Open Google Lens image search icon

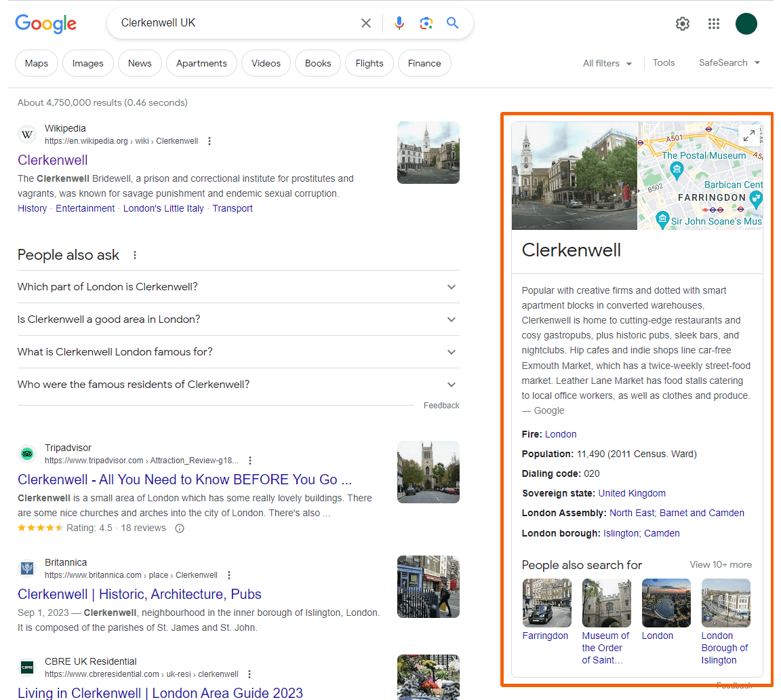[x=426, y=23]
